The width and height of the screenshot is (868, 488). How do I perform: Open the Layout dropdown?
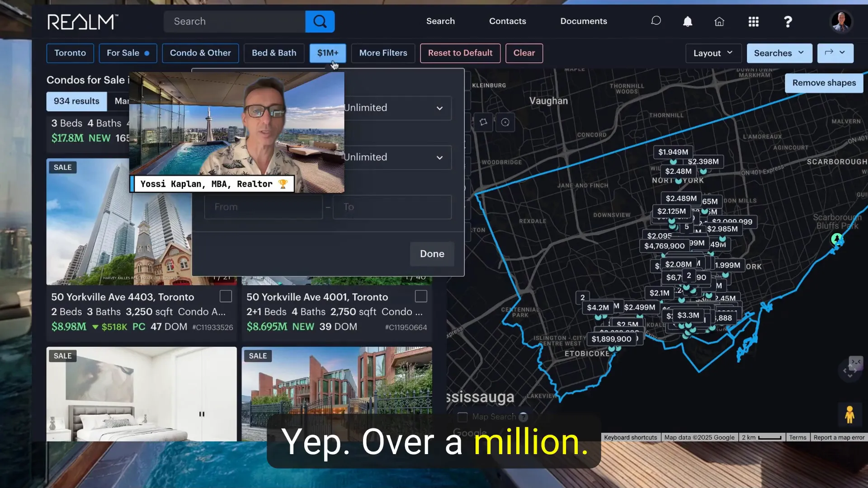(713, 53)
